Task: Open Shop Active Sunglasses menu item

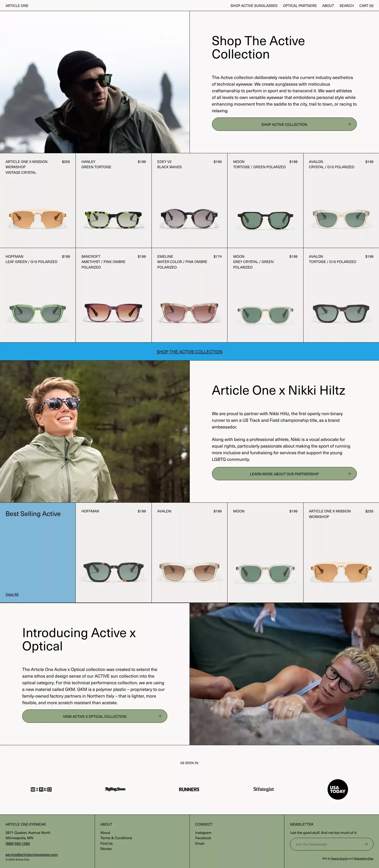Action: (x=254, y=6)
